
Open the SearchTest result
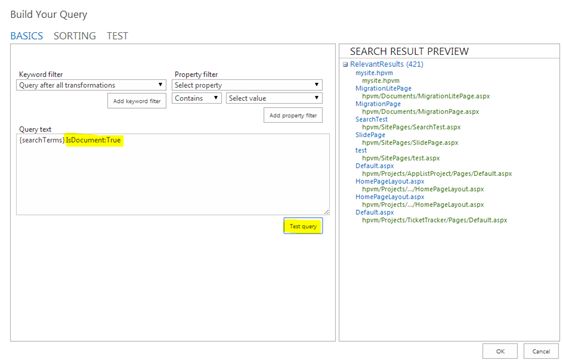(x=371, y=119)
